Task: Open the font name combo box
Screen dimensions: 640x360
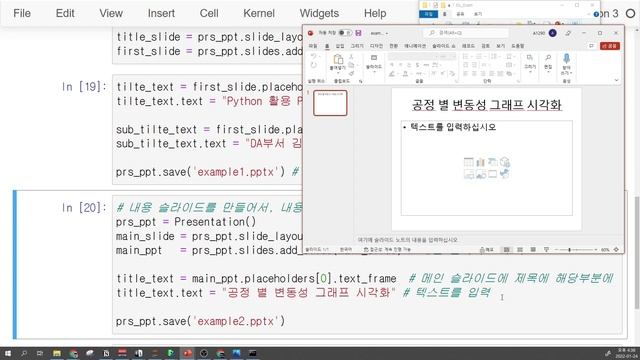Action: point(412,57)
